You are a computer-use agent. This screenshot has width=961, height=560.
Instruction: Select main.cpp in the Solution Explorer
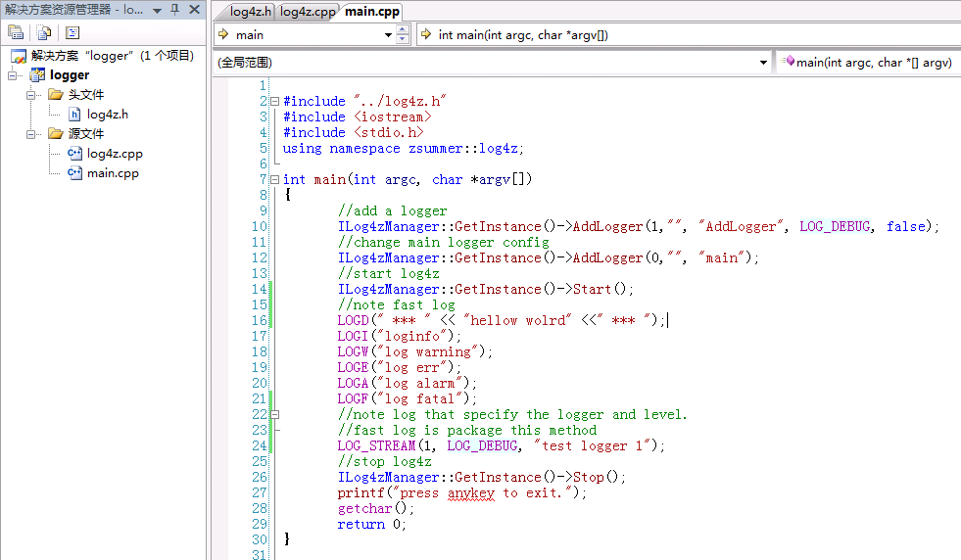click(112, 173)
